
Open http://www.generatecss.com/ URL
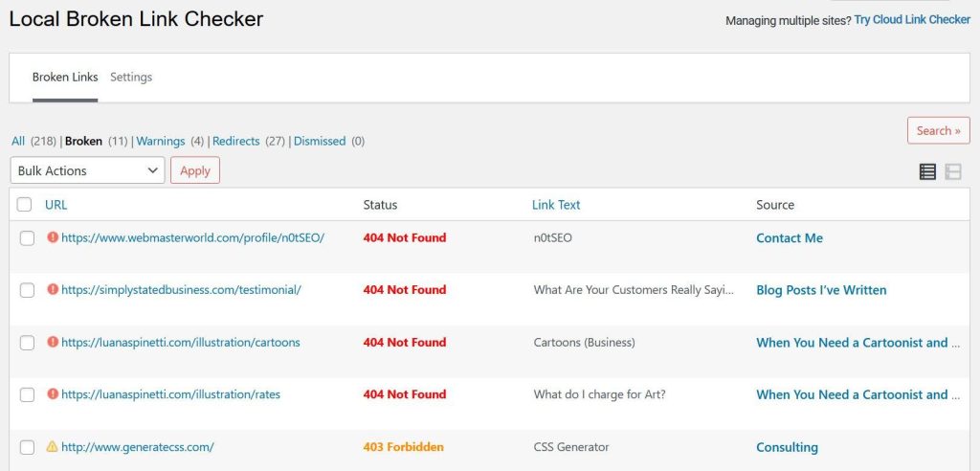(138, 447)
